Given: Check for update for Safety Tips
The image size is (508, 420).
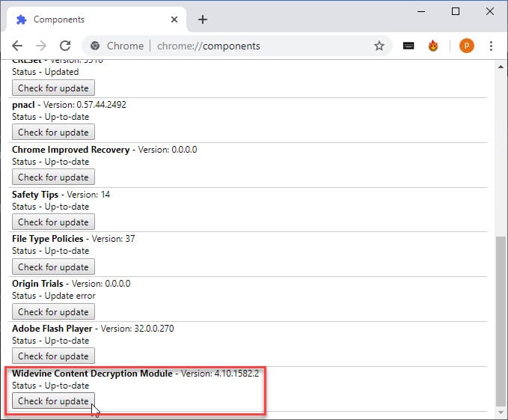Looking at the screenshot, I should click(x=53, y=222).
